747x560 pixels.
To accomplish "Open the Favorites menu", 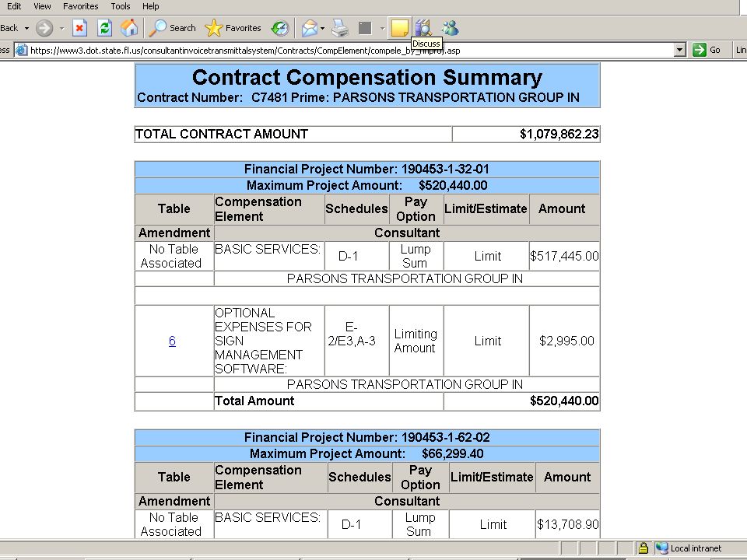I will click(x=80, y=6).
